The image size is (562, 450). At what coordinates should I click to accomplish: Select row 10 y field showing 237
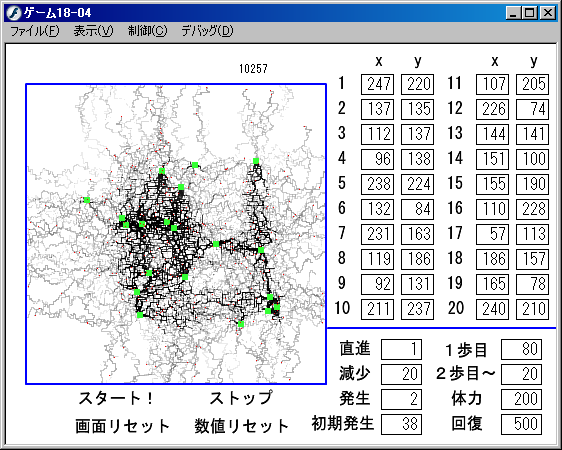(x=417, y=309)
